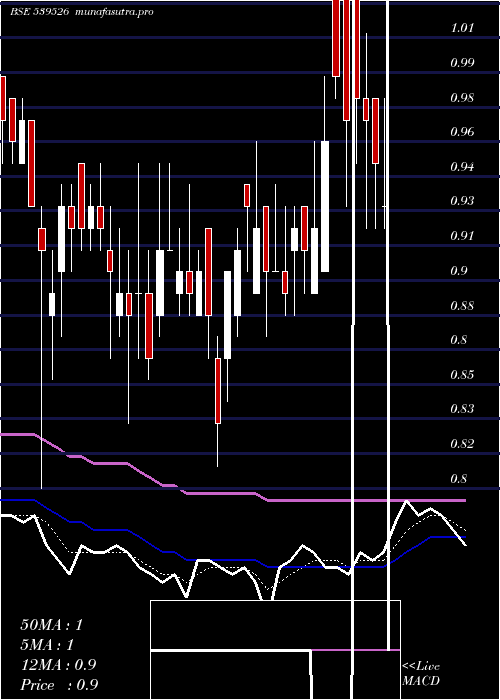Select the Price : 0.9 legend entry
Screen dimensions: 500x700
[59, 685]
